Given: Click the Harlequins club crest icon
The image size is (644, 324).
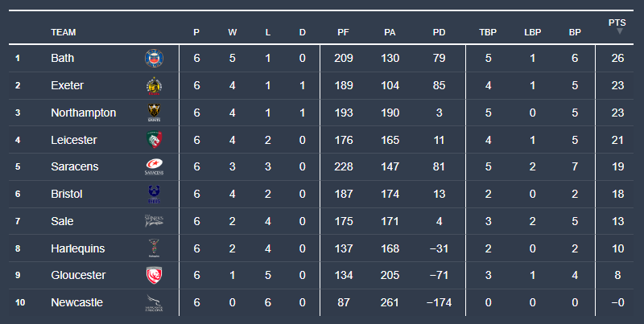Looking at the screenshot, I should pos(154,248).
